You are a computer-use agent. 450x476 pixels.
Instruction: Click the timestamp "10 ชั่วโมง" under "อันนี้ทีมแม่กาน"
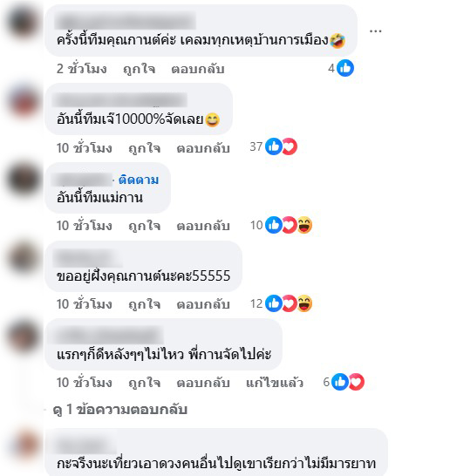click(x=85, y=226)
